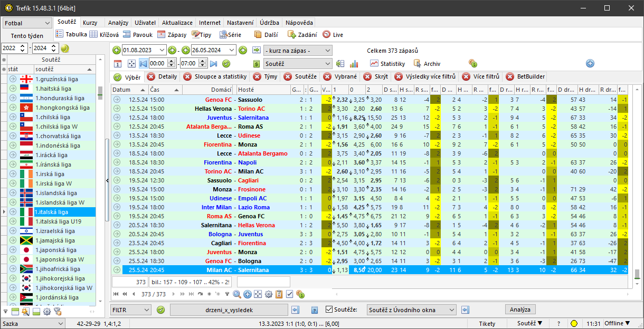
Task: Click the Analýza button
Action: coord(520,309)
